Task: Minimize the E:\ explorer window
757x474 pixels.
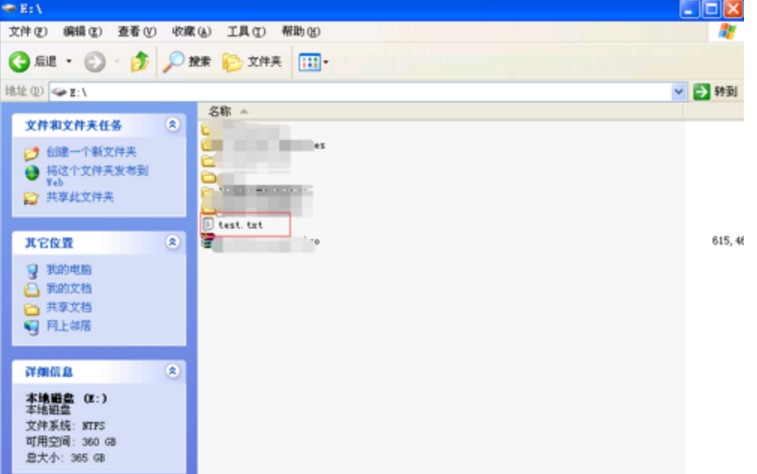Action: 689,9
